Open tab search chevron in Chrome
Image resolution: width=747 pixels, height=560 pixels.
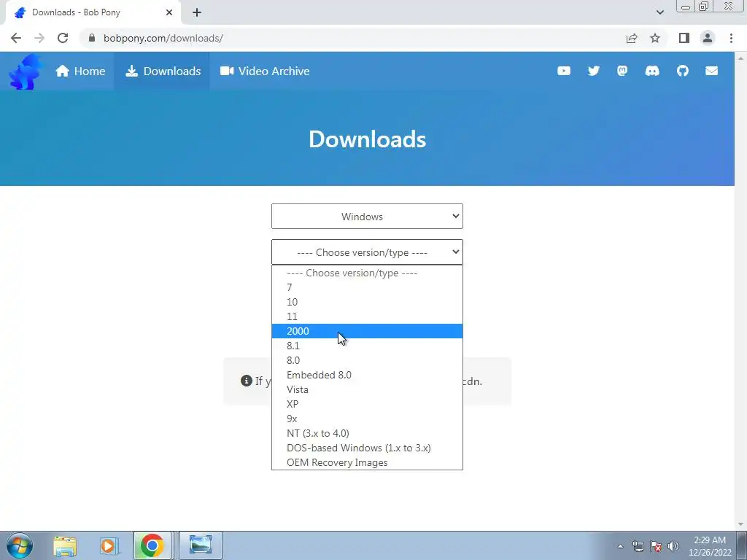pyautogui.click(x=659, y=13)
